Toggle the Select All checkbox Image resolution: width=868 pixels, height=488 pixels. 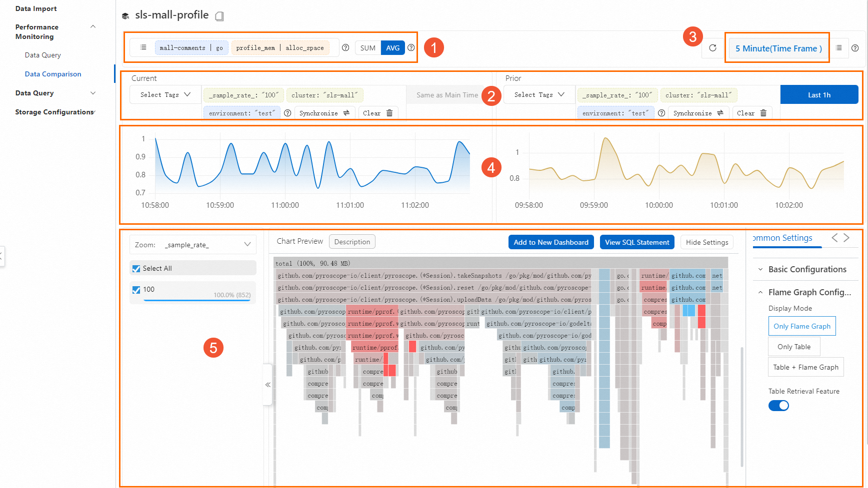pos(136,269)
